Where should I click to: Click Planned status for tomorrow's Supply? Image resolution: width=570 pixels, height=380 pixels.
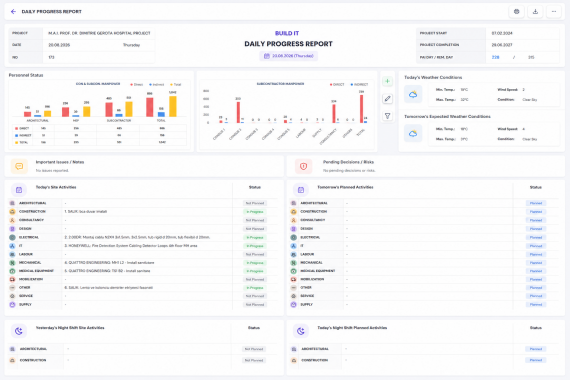[x=536, y=304]
